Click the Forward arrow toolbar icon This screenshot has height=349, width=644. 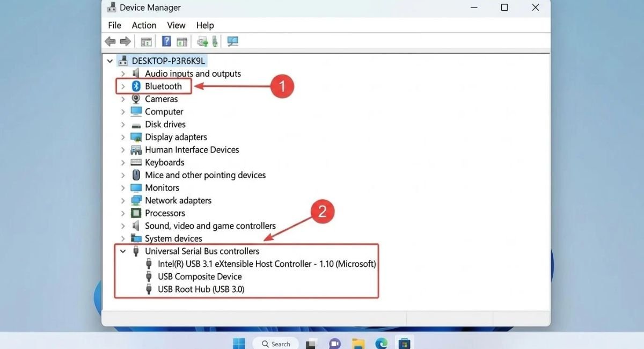125,41
